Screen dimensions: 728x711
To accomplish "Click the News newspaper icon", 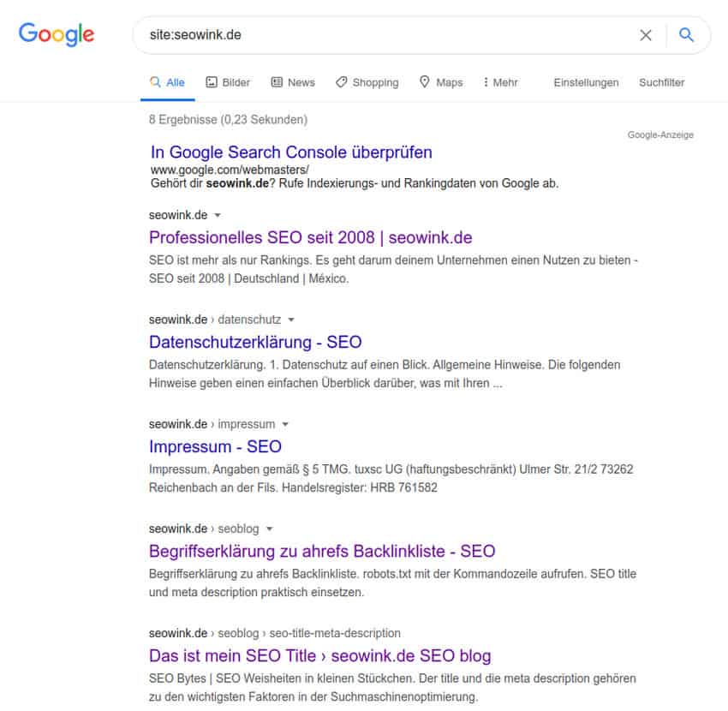I will tap(277, 82).
